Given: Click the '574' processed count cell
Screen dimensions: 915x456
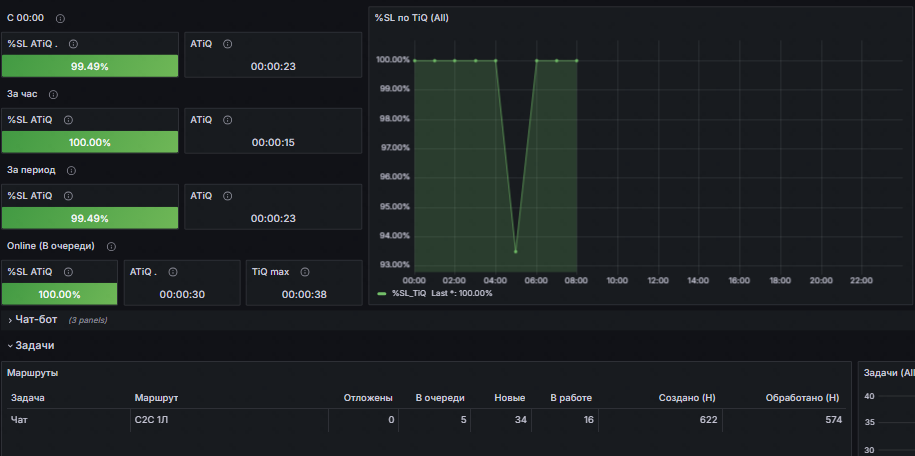Looking at the screenshot, I should coord(784,420).
